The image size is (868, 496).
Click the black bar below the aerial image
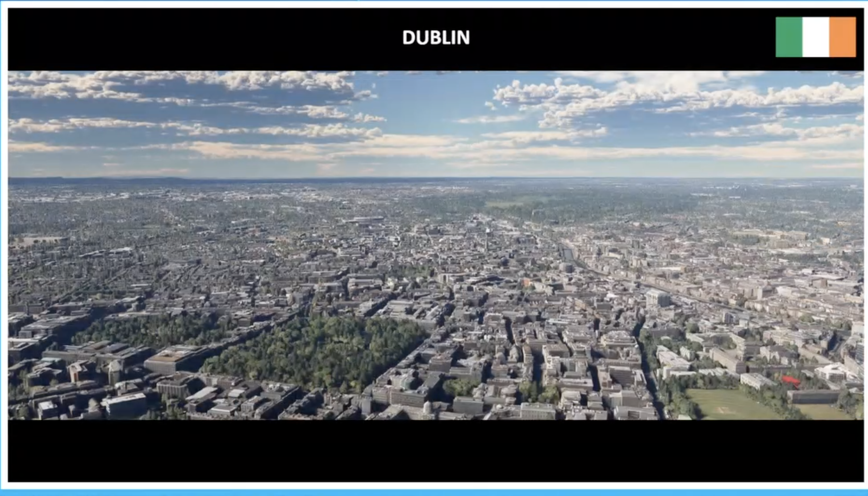click(x=436, y=450)
